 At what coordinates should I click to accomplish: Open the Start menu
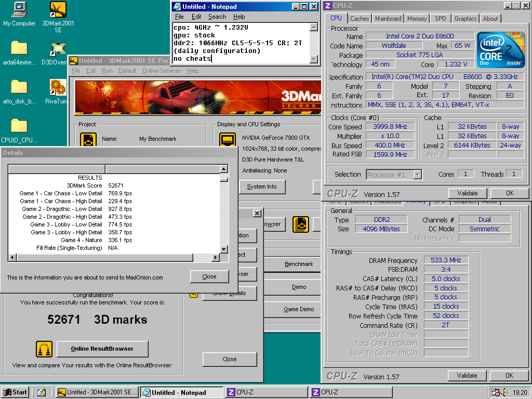coord(15,392)
